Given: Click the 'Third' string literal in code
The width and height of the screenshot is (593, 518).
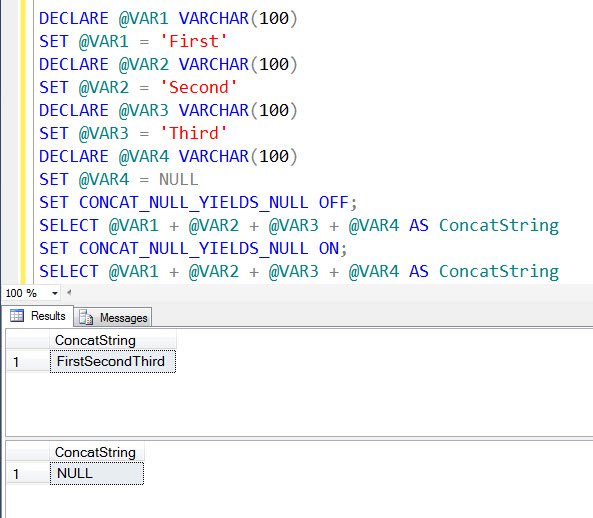Looking at the screenshot, I should coord(193,133).
